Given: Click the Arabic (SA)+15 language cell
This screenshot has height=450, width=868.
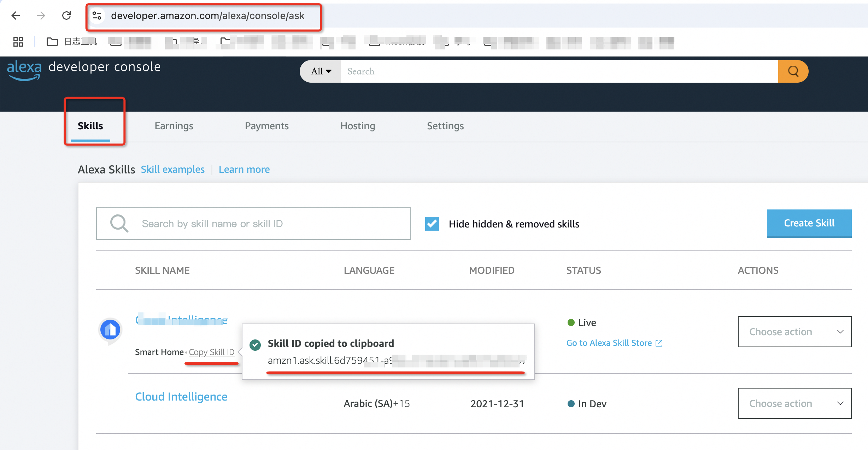Looking at the screenshot, I should 377,403.
